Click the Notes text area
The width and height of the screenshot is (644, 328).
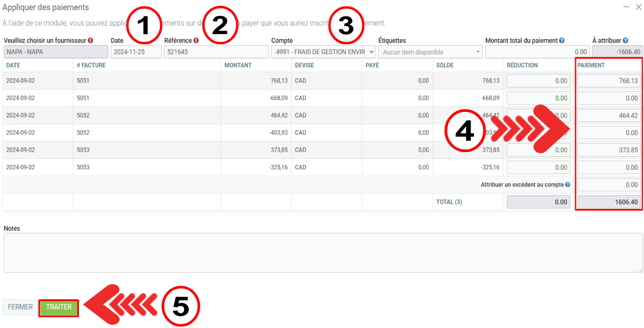[x=323, y=253]
